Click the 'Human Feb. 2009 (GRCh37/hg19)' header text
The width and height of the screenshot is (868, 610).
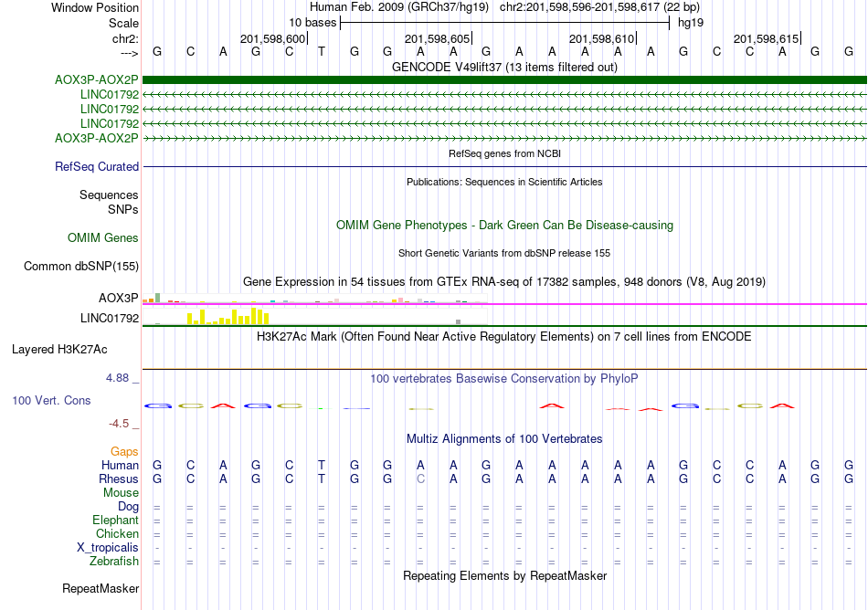click(x=399, y=7)
